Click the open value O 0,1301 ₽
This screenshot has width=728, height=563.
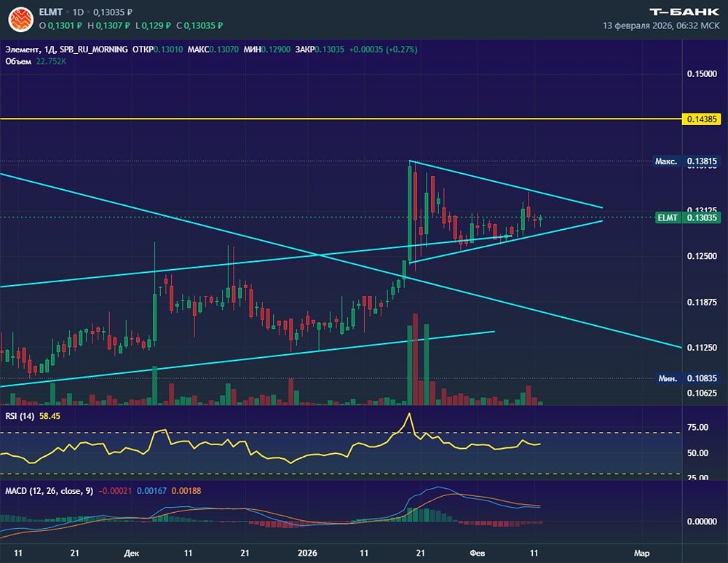pos(60,25)
